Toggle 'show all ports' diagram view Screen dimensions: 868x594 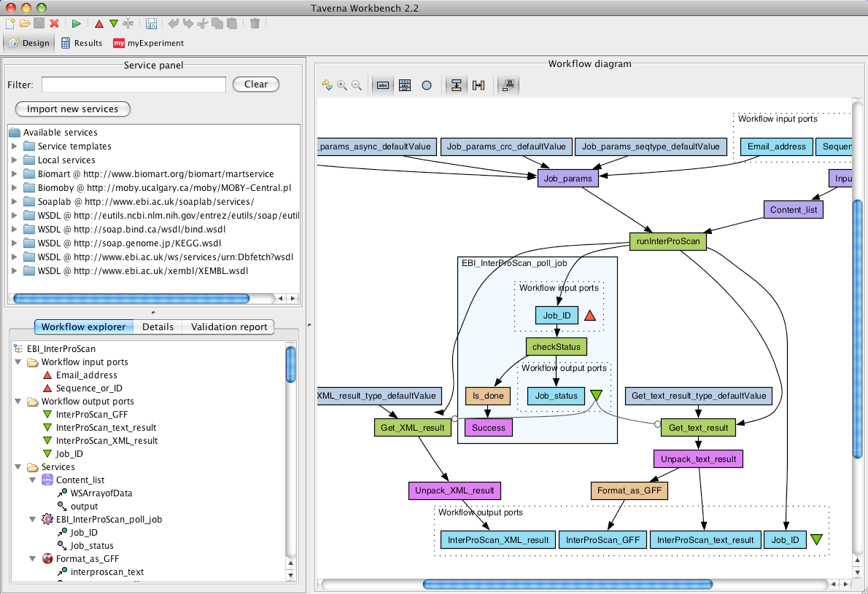point(405,85)
